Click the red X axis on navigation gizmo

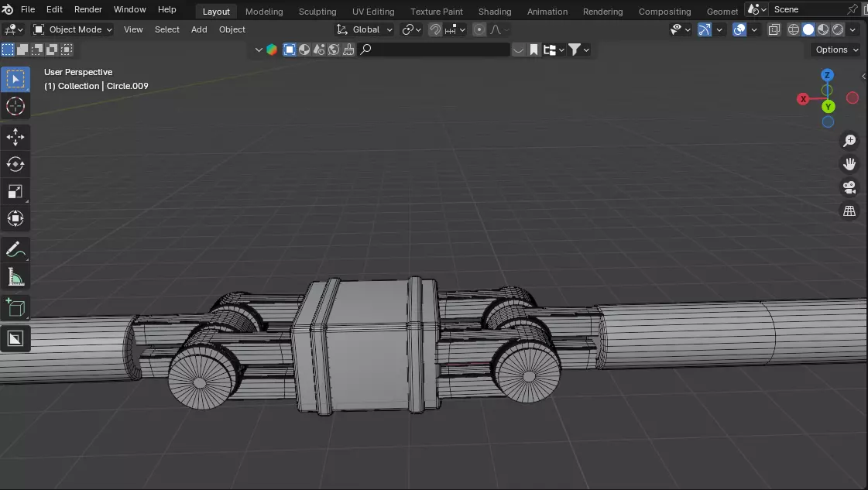click(803, 99)
